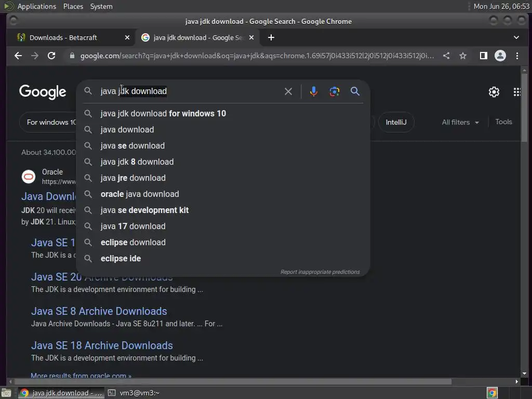Expand the tab search chevron
The image size is (532, 399).
click(516, 37)
